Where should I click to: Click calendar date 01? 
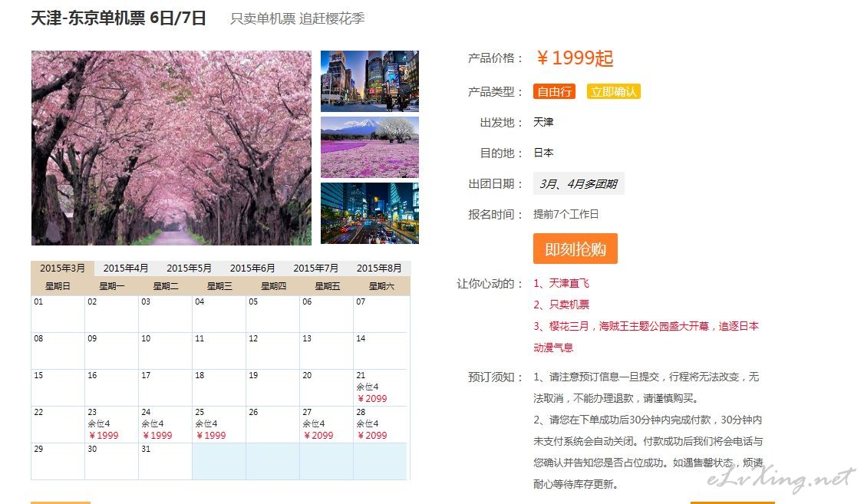pos(58,314)
